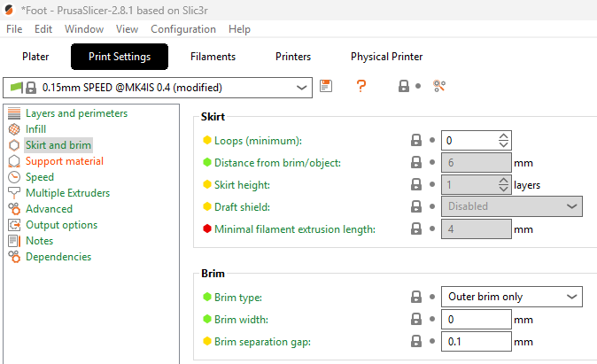597x364 pixels.
Task: Click red mode marker for Minimal filament extrusion length
Action: point(207,228)
